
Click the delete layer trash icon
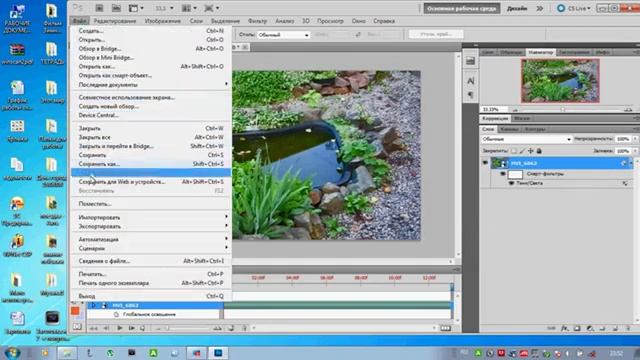628,328
